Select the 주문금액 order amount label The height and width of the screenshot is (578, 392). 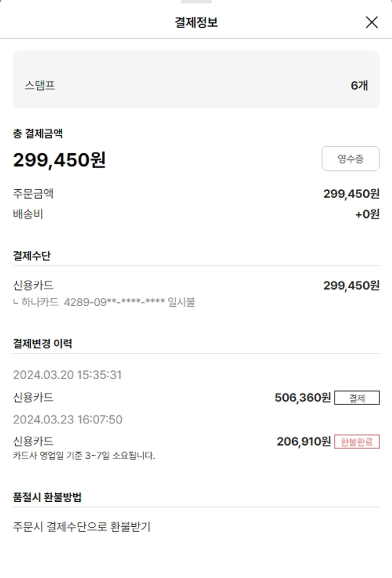33,194
